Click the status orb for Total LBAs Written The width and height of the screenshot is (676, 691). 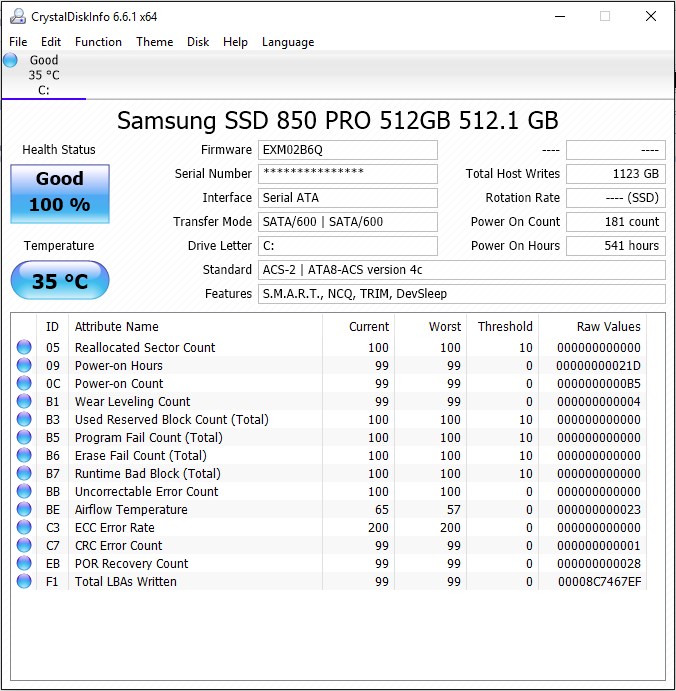[x=24, y=581]
